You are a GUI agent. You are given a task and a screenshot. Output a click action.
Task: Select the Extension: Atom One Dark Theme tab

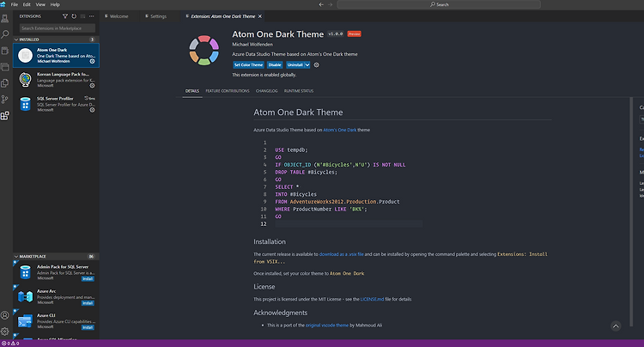tap(223, 16)
